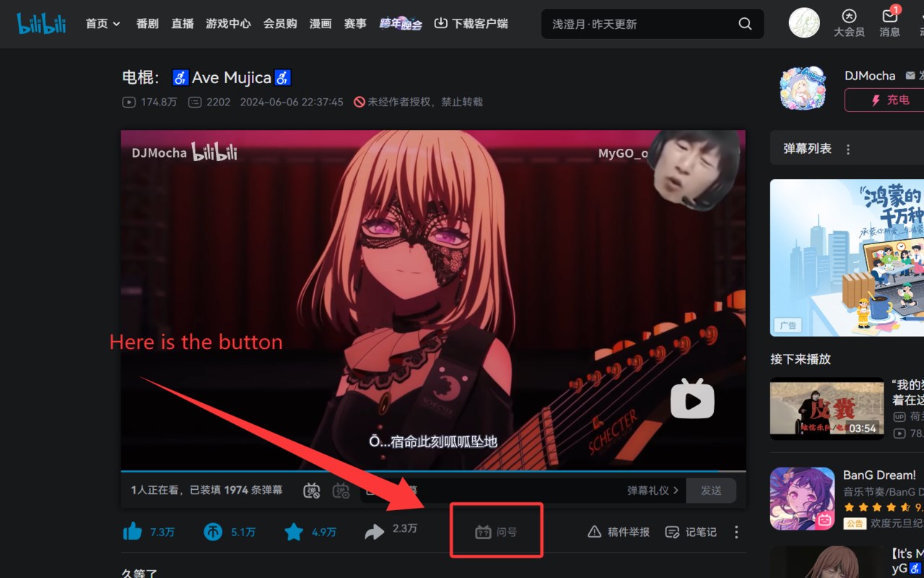Open 弹幕列表 options menu
The image size is (924, 578).
click(848, 149)
